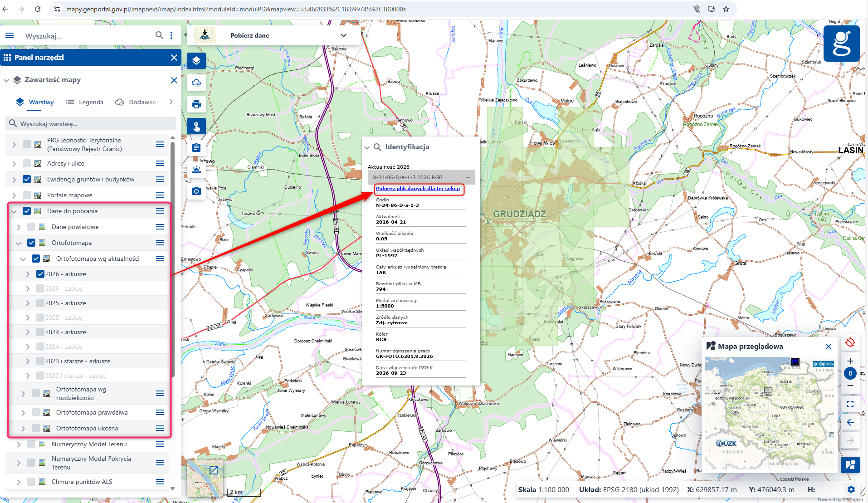Expand the Numeryczny Model Terenu group
The height and width of the screenshot is (503, 868).
click(19, 444)
